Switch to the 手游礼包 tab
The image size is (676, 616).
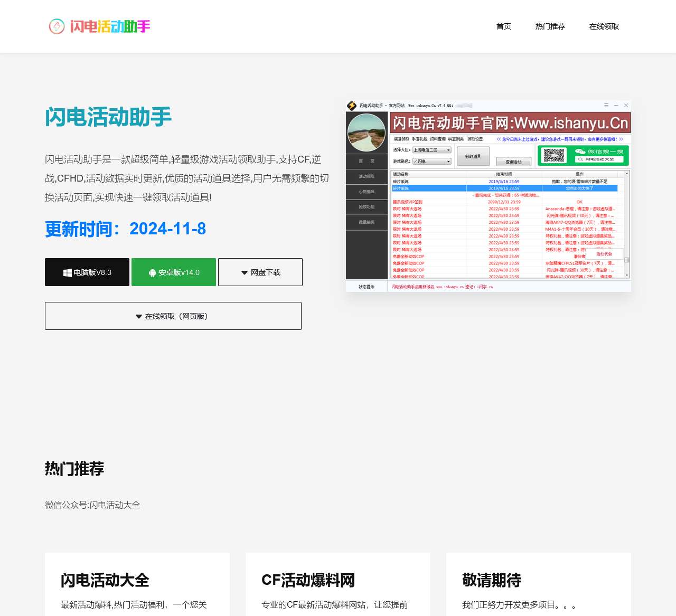(419, 139)
